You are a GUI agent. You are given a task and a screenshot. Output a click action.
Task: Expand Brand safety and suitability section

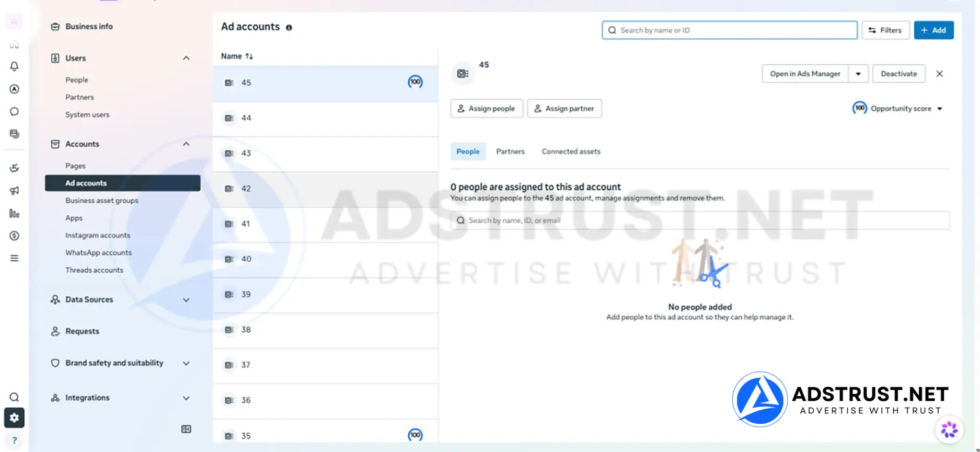coord(186,363)
